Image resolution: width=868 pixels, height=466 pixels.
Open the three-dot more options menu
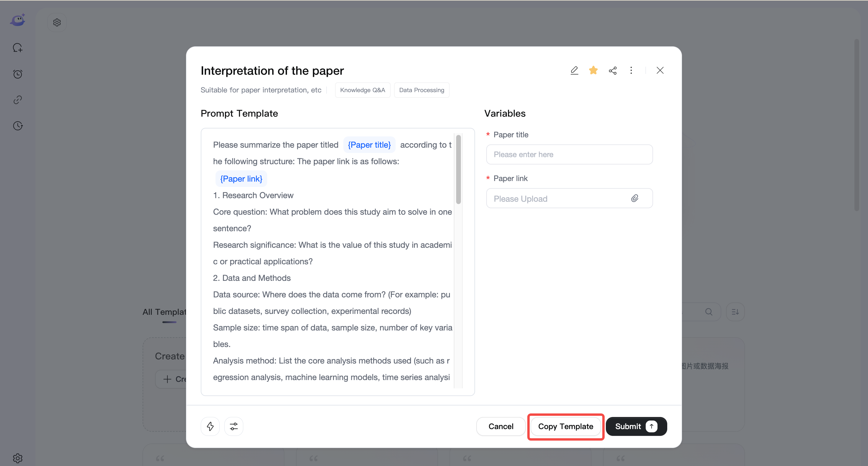(631, 70)
